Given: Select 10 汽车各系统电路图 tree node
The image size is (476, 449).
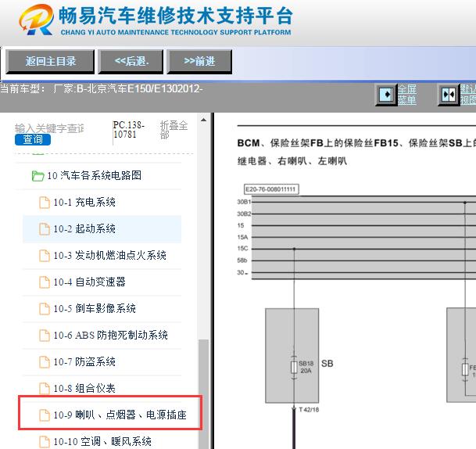Looking at the screenshot, I should click(94, 175).
